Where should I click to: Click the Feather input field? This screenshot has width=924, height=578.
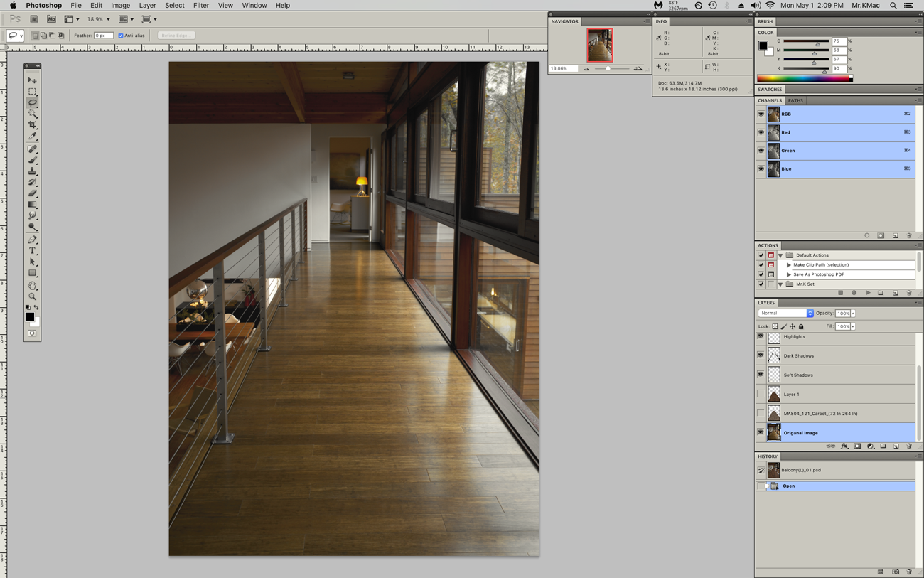pyautogui.click(x=104, y=36)
